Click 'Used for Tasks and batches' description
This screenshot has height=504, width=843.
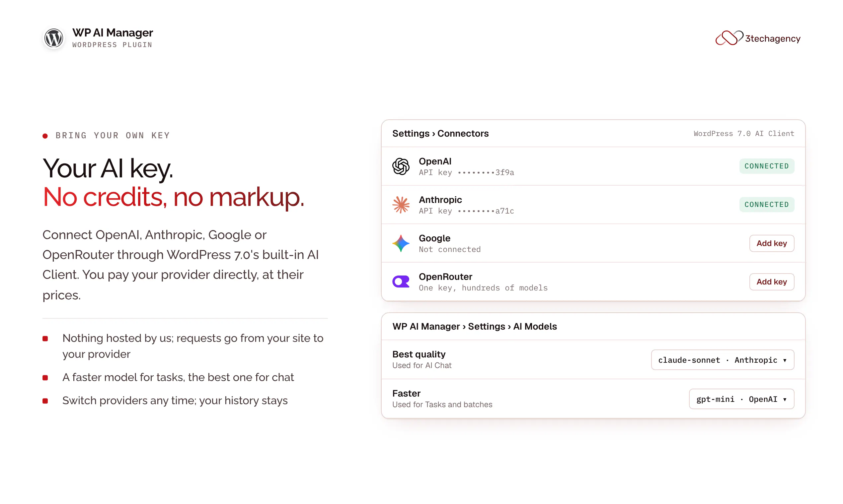(442, 404)
